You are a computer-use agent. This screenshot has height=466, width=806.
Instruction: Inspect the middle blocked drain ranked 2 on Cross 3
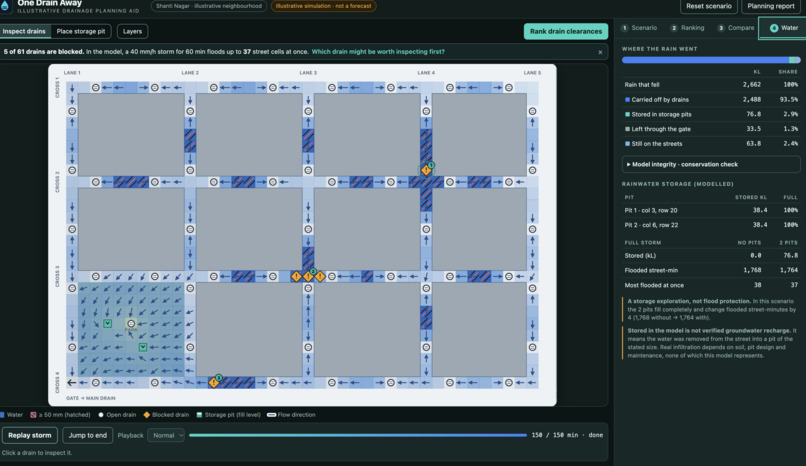point(308,276)
